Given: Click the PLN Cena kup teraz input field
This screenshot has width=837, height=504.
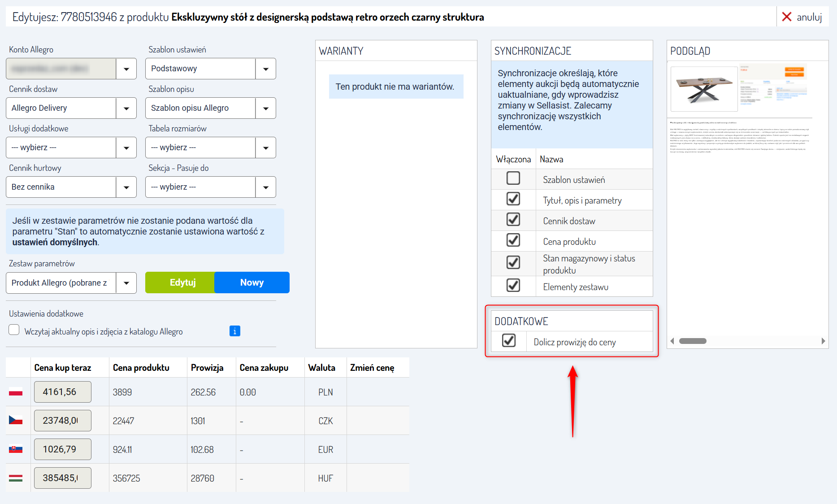Looking at the screenshot, I should coord(63,392).
